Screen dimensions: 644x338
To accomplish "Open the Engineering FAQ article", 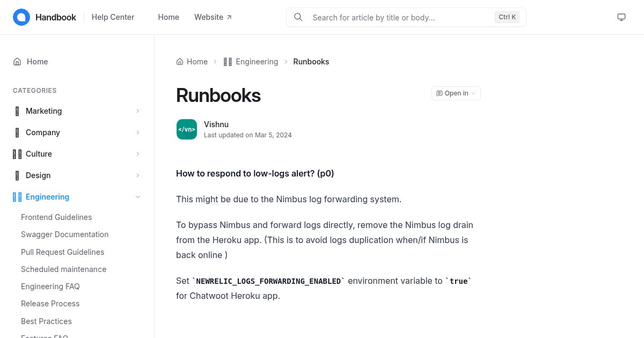I will click(50, 286).
